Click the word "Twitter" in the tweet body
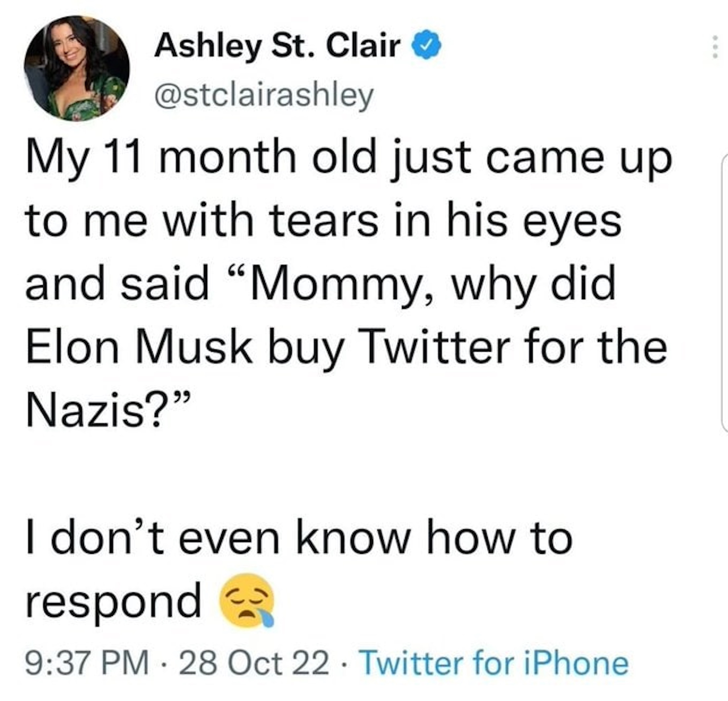Image resolution: width=728 pixels, height=701 pixels. click(x=433, y=349)
